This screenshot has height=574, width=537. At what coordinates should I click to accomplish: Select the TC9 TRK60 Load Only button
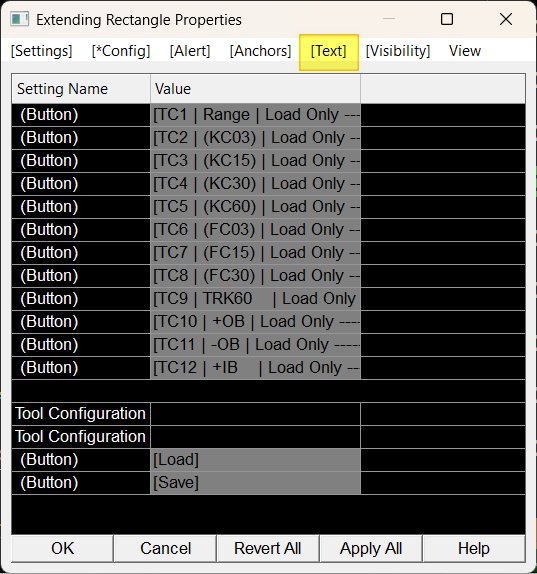256,299
